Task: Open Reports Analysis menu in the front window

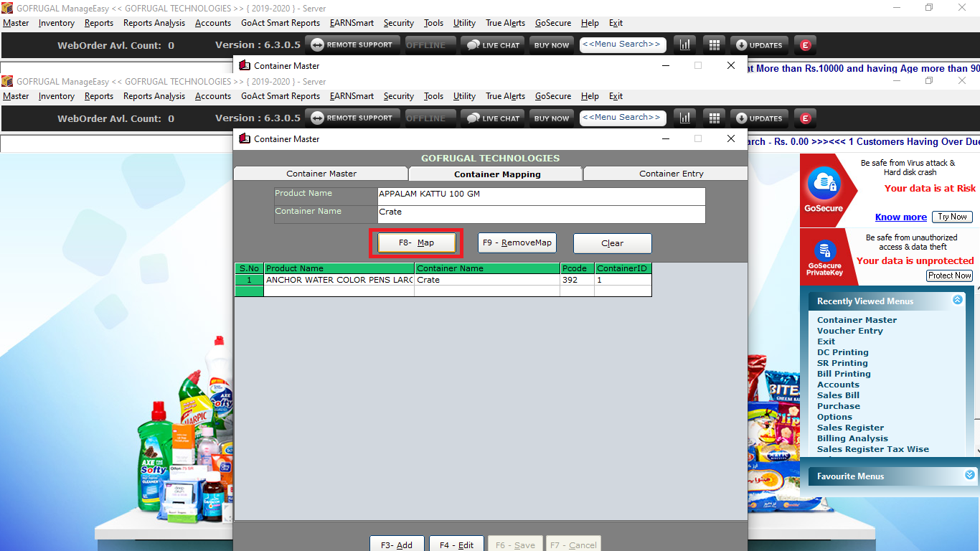Action: (154, 96)
